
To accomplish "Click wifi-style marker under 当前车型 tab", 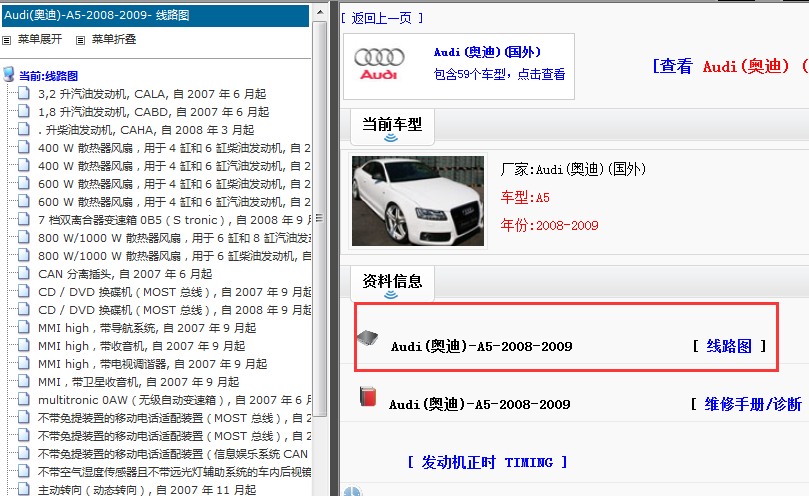I will click(391, 138).
